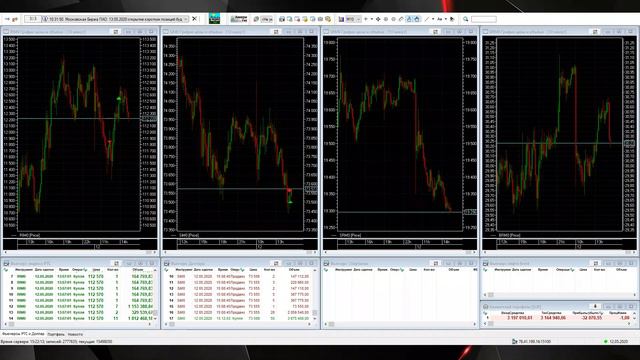Click the vertical scrollbar of the RTS trades table
The width and height of the screenshot is (640, 360).
coord(155,295)
